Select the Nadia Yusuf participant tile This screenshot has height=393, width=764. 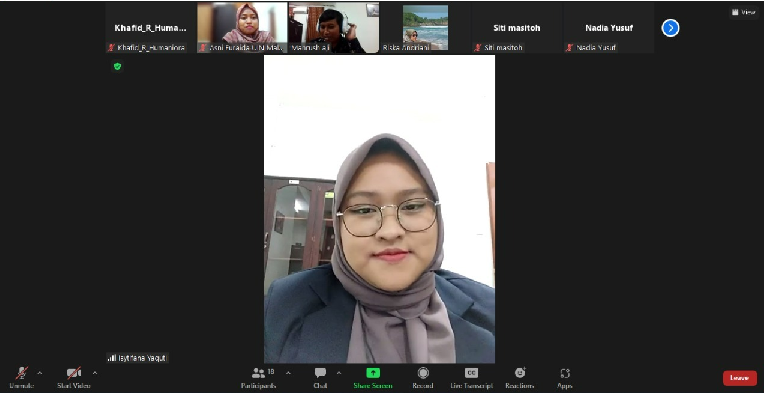[609, 28]
